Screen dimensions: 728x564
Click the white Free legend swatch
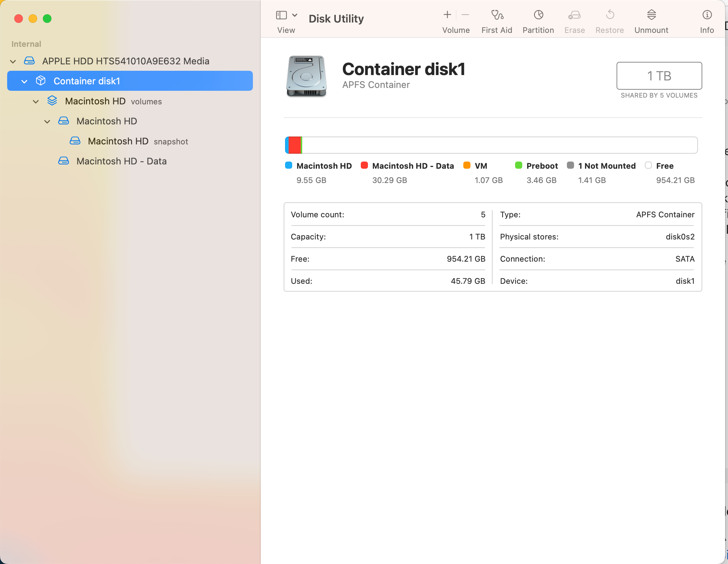tap(648, 165)
